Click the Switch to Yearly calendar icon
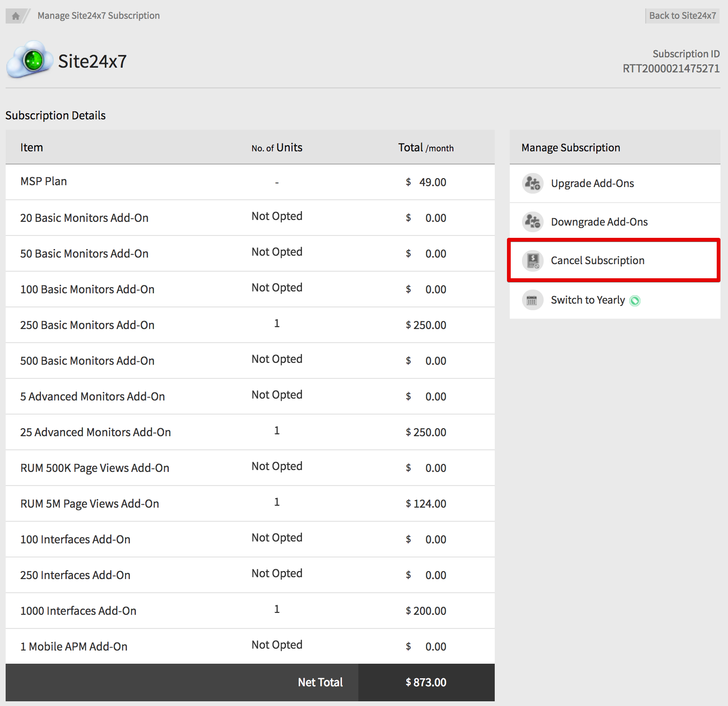Image resolution: width=728 pixels, height=706 pixels. [x=532, y=300]
